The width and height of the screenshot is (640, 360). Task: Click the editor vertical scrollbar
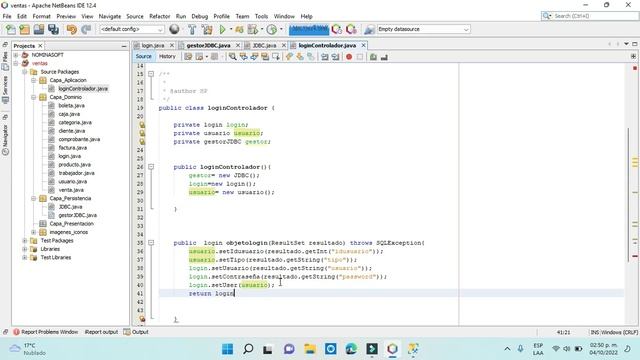tap(629, 195)
